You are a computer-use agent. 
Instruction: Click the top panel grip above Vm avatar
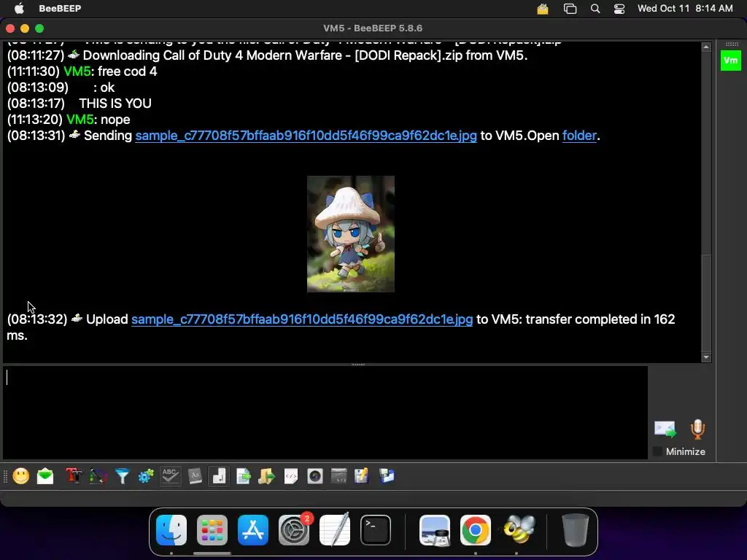point(732,44)
